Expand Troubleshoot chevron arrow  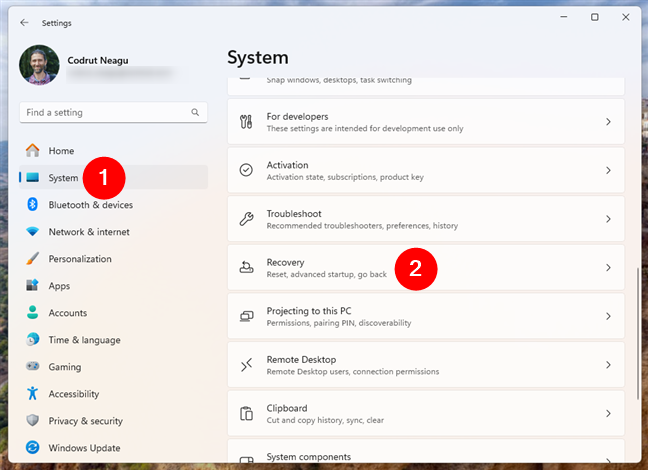pyautogui.click(x=608, y=219)
